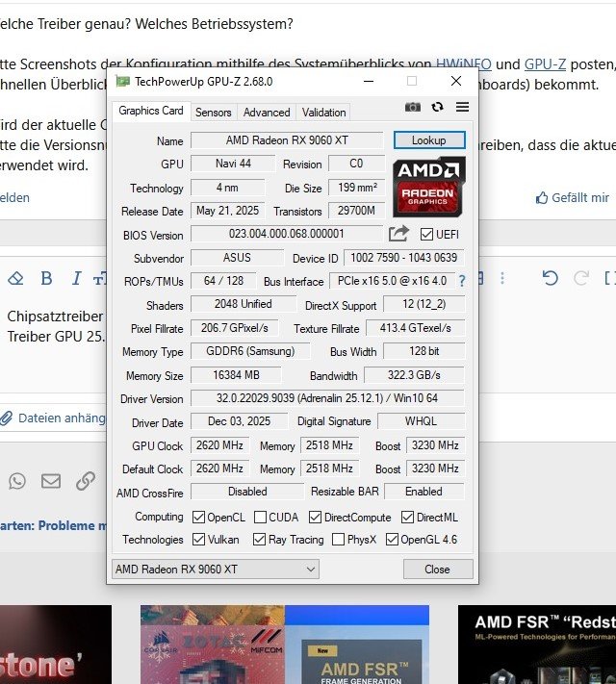The height and width of the screenshot is (684, 616).
Task: Open the AMD Radeon RX 9060 XT dropdown
Action: click(216, 569)
